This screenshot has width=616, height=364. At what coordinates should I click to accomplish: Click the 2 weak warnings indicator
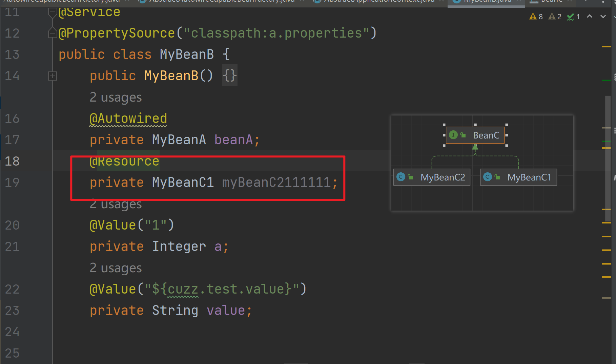555,16
